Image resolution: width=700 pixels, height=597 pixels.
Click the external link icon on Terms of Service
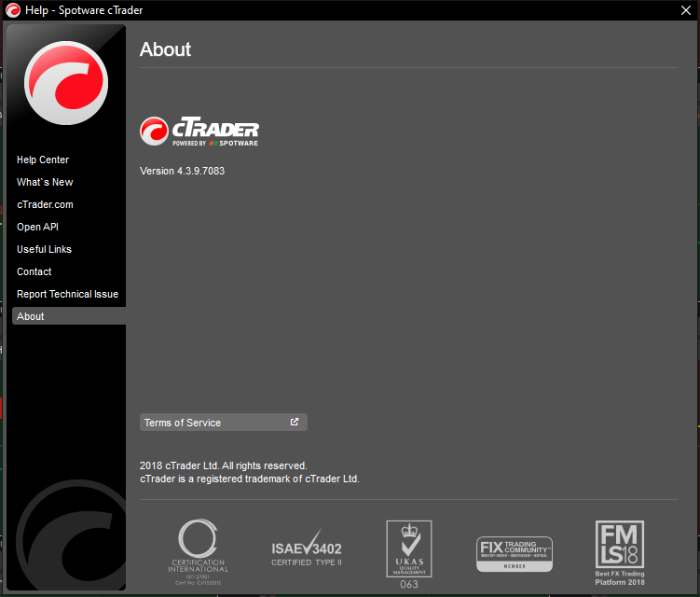pyautogui.click(x=295, y=422)
